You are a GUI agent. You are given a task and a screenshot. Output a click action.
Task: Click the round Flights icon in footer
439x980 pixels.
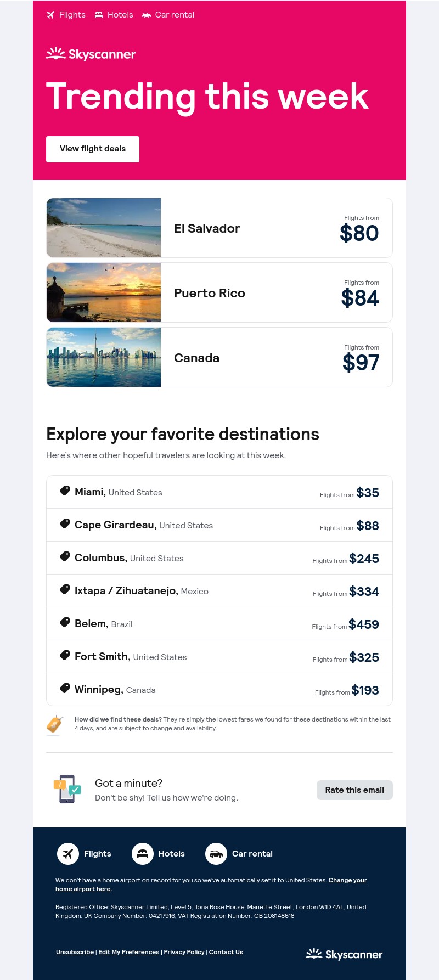[x=68, y=854]
